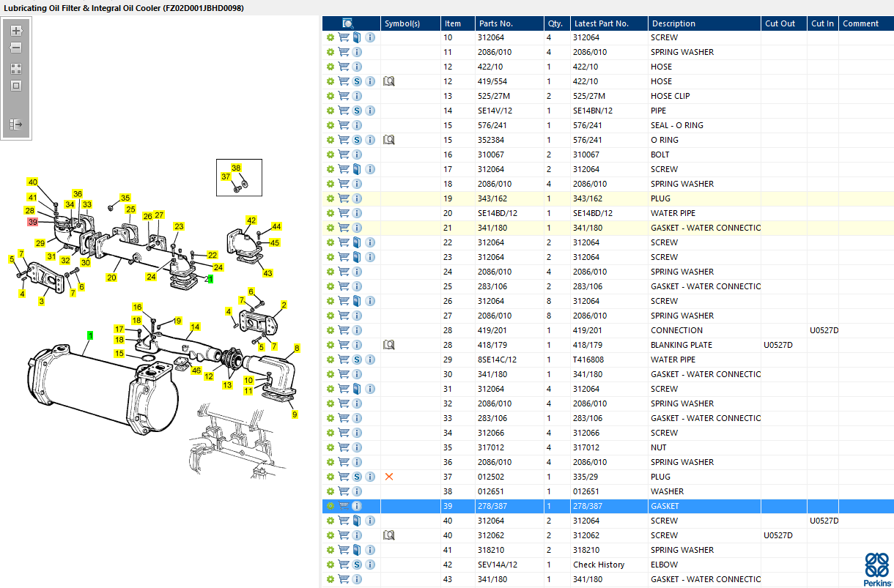The height and width of the screenshot is (588, 894).
Task: Select callout 3 on the diagram
Action: (x=41, y=301)
